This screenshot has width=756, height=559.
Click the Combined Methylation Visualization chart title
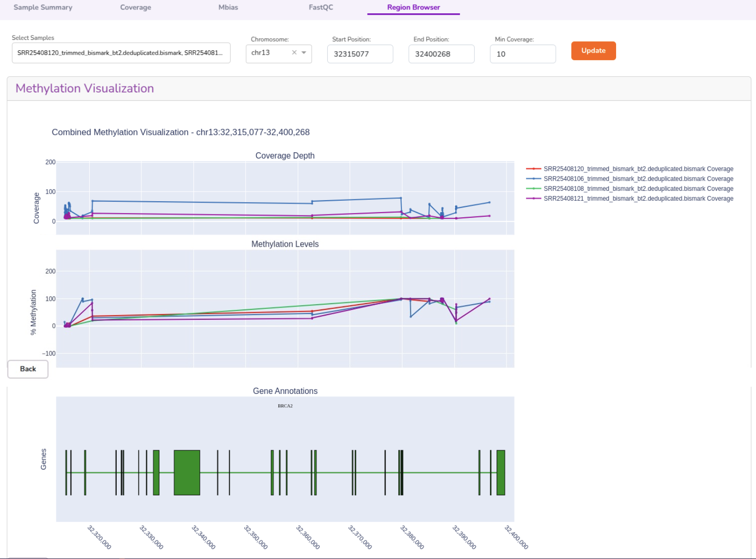click(181, 132)
